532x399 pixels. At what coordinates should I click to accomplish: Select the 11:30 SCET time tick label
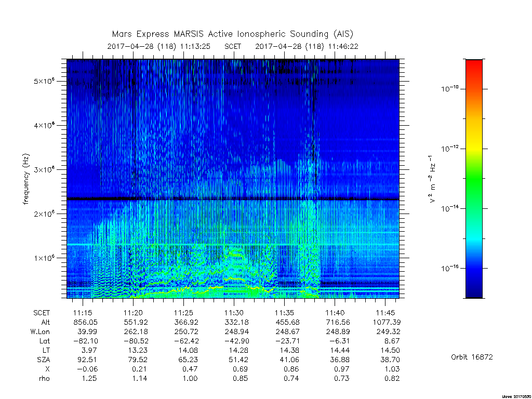(x=234, y=313)
